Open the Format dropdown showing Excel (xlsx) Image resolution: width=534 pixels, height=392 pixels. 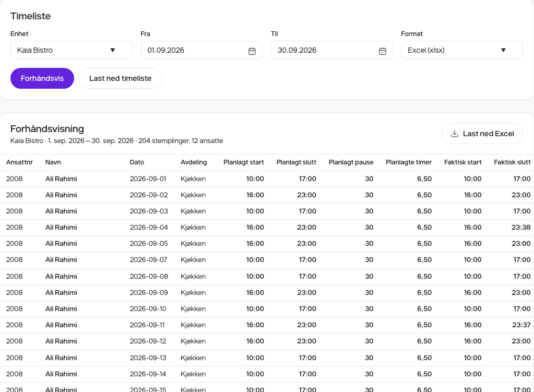pos(462,50)
